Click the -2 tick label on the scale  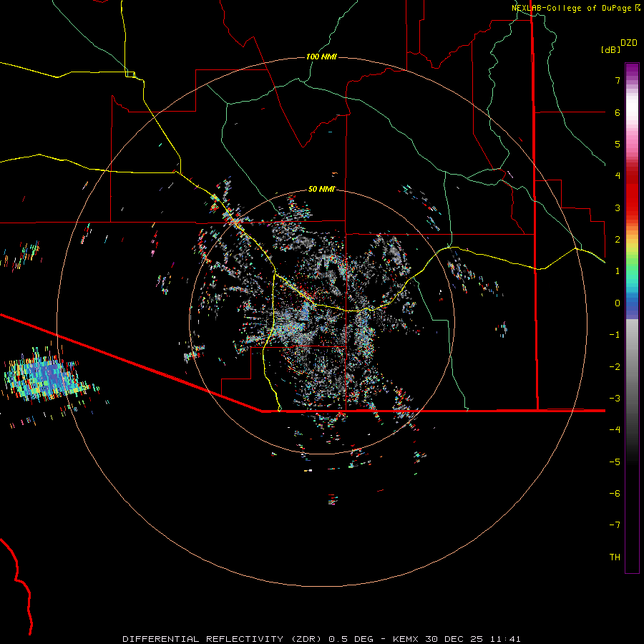coord(615,367)
